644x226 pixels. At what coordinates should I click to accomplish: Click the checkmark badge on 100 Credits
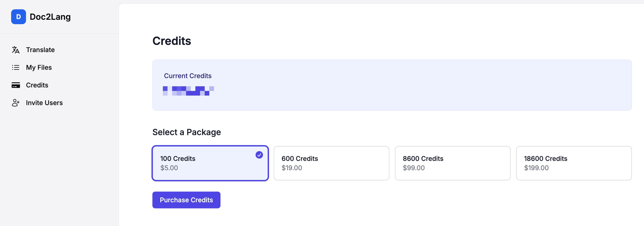coord(259,155)
